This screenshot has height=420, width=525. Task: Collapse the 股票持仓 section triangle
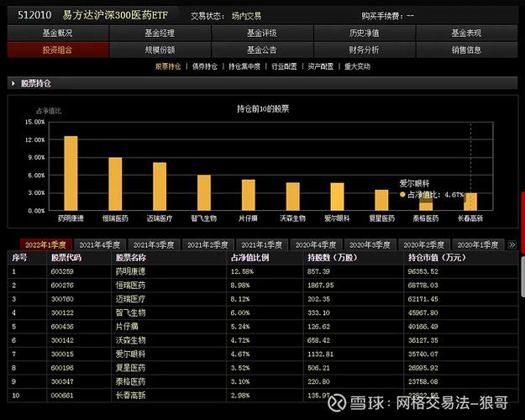tap(13, 83)
